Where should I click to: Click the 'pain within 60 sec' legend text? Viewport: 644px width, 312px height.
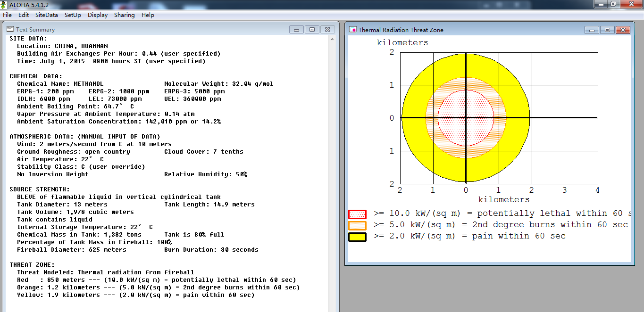[519, 236]
